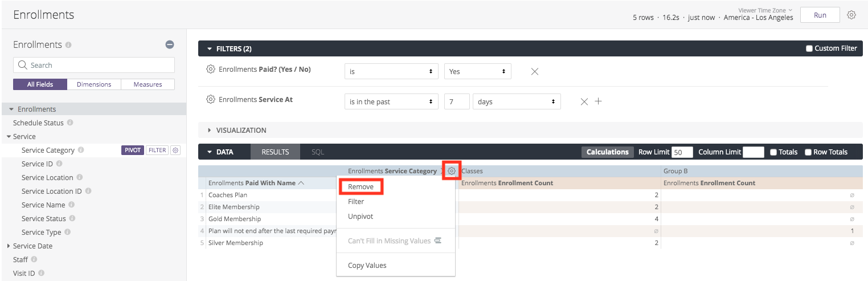
Task: Remove the Paid? (Yes / No) filter
Action: 534,72
